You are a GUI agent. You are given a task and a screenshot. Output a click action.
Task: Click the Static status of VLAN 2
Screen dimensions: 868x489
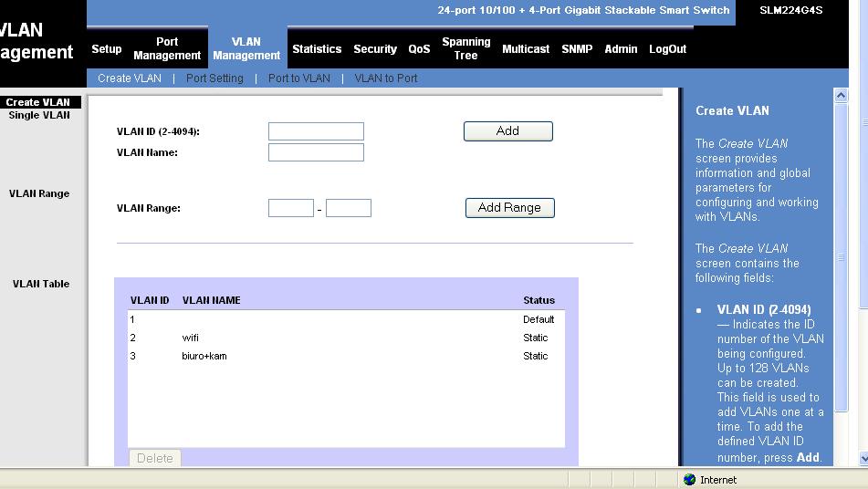[535, 338]
